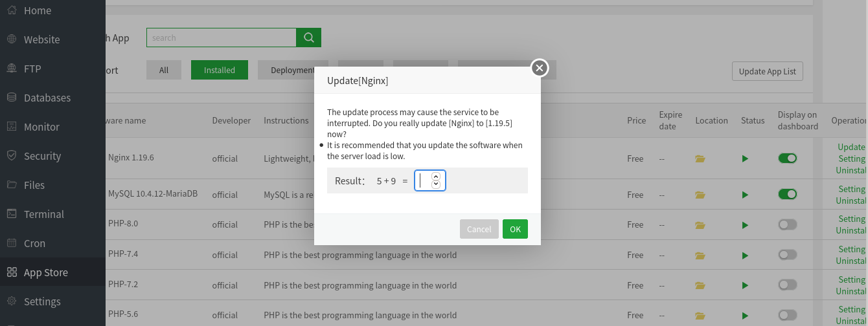Screen dimensions: 868x326
Task: Open PHP-8.0 location folder icon
Action: coord(700,225)
